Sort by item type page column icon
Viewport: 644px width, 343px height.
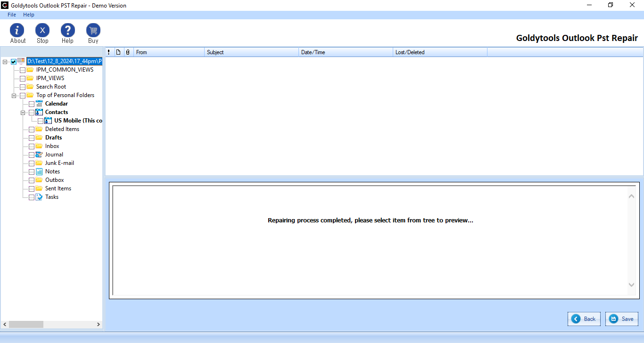click(x=118, y=52)
